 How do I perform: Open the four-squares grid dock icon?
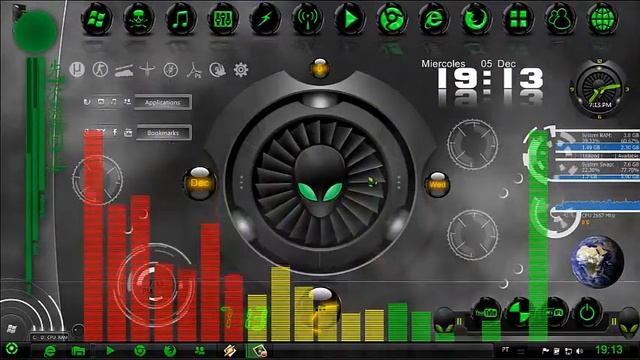[518, 19]
